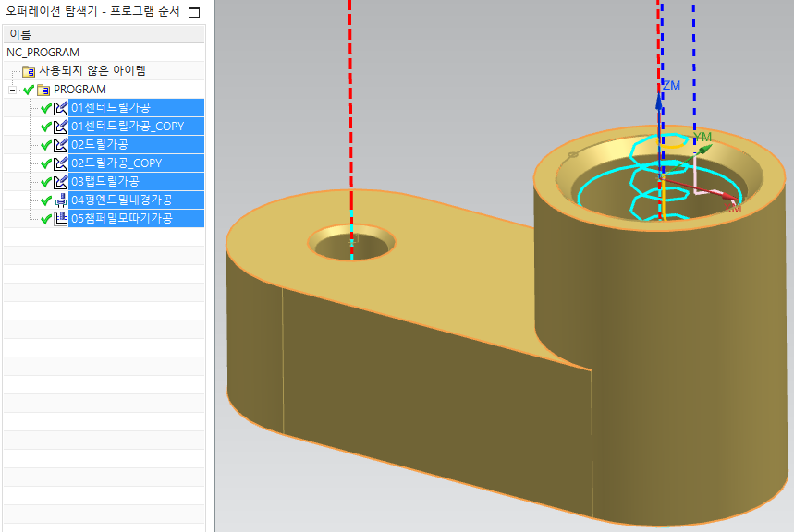This screenshot has height=532, width=794.
Task: Select the 사용되지 않은 아이템 row
Action: 104,71
